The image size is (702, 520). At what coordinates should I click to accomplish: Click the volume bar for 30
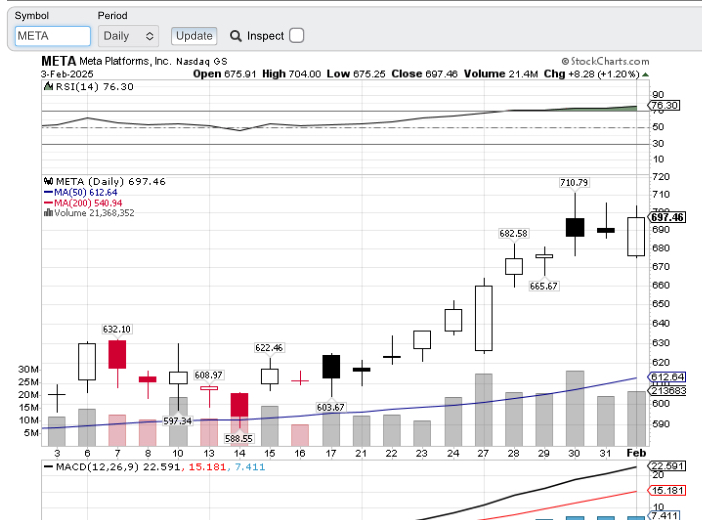[x=575, y=408]
